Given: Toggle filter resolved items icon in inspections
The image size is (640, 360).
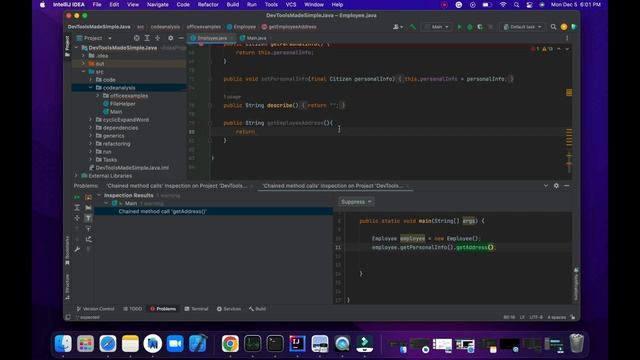Looking at the screenshot, I should (x=89, y=218).
